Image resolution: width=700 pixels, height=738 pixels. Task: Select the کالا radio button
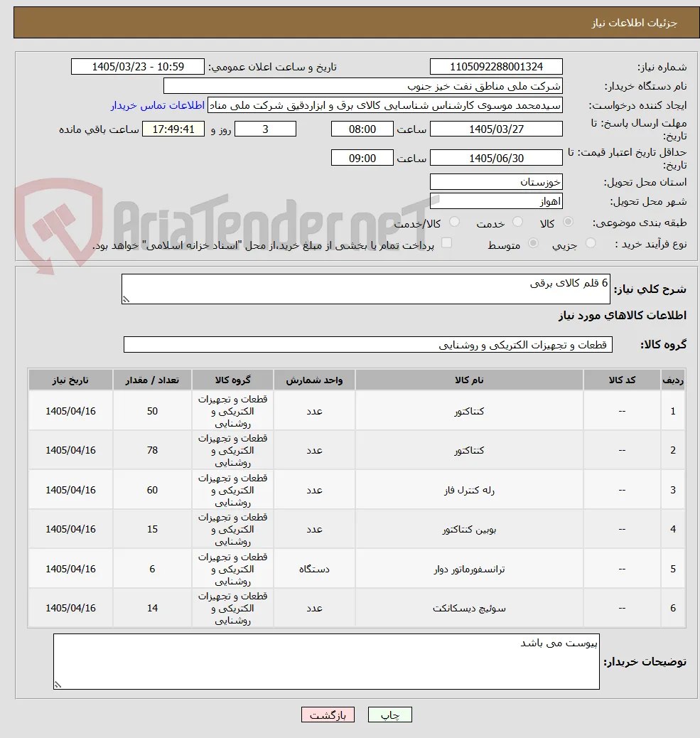click(x=569, y=222)
